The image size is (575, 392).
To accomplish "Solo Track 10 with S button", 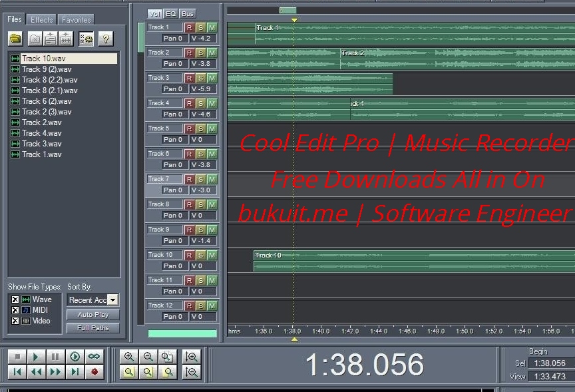I will [200, 255].
